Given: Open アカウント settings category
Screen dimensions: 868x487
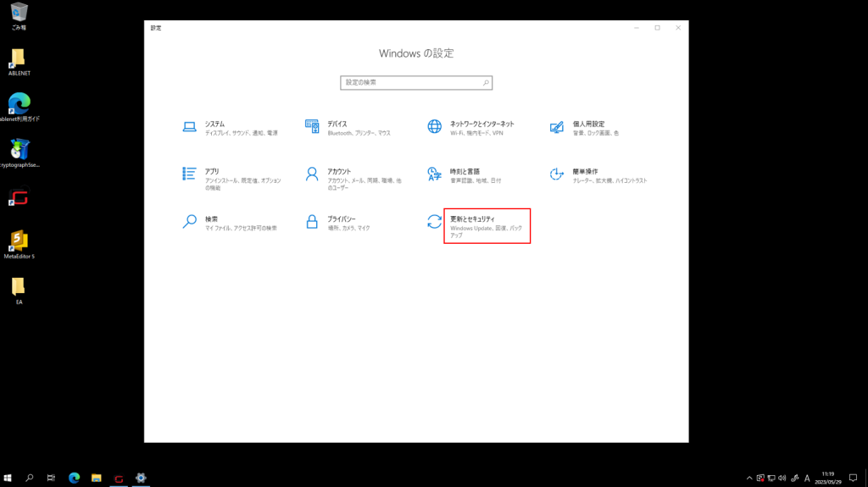Looking at the screenshot, I should [x=353, y=179].
